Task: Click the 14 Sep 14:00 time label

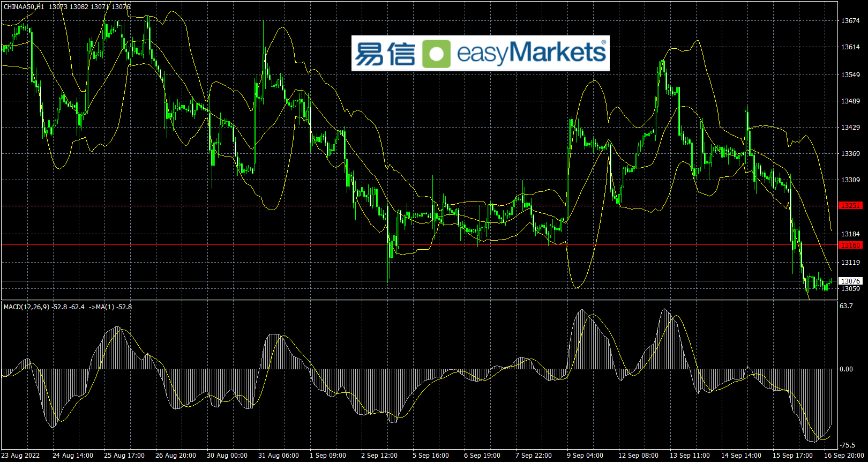Action: pyautogui.click(x=741, y=456)
